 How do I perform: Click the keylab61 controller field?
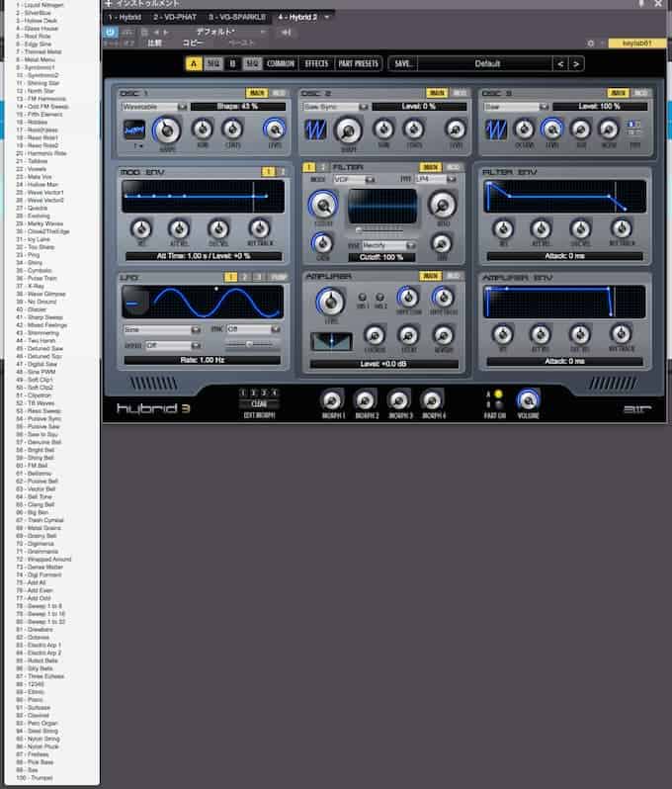pyautogui.click(x=636, y=44)
